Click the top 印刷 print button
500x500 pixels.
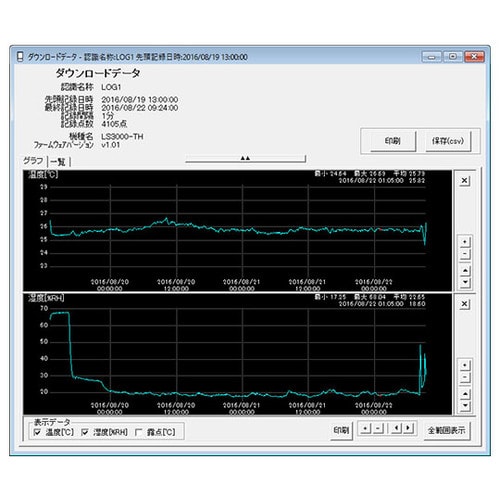393,141
